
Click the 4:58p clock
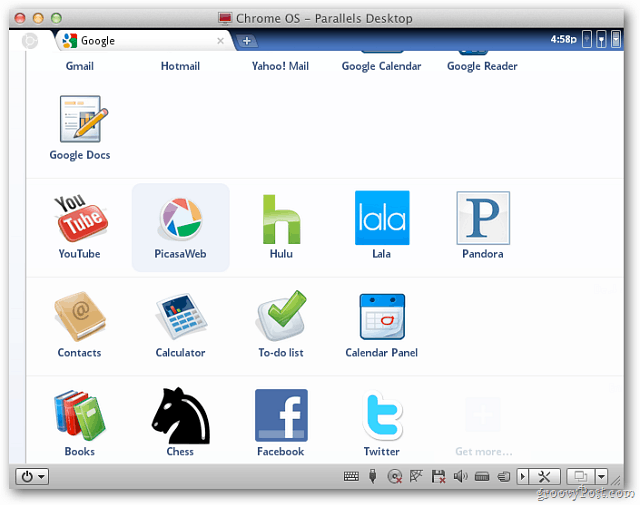coord(564,39)
